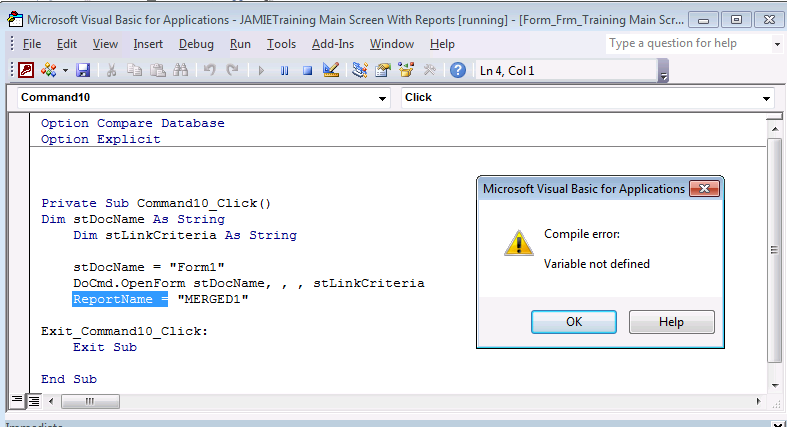
Task: Click Insert Module toolbar icon
Action: coord(49,70)
